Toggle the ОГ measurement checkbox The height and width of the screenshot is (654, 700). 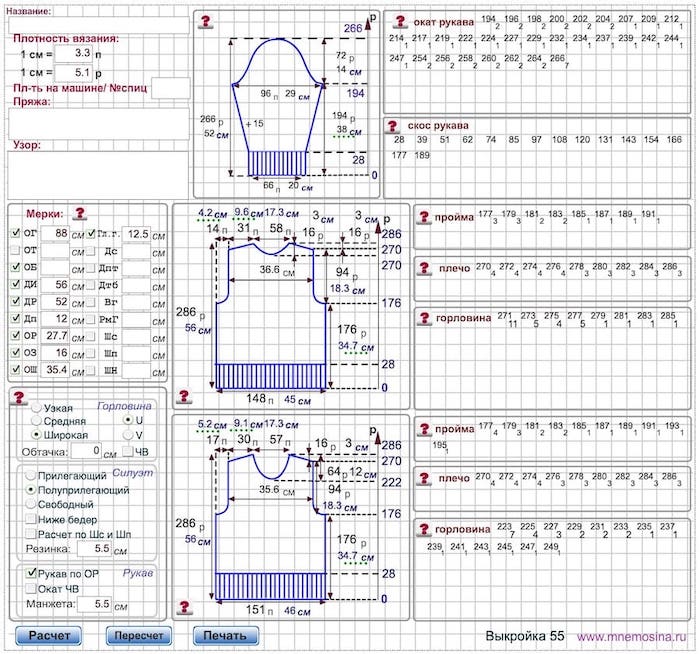click(16, 233)
